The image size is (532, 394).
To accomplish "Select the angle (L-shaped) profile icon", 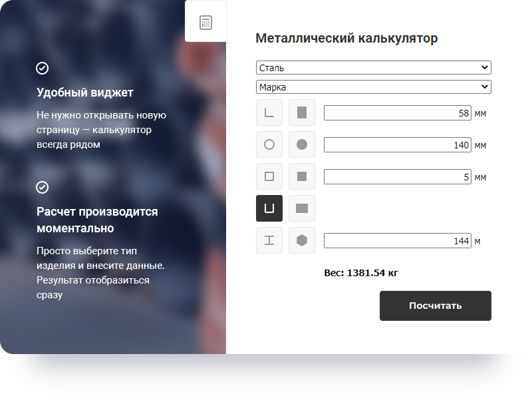I will click(269, 112).
